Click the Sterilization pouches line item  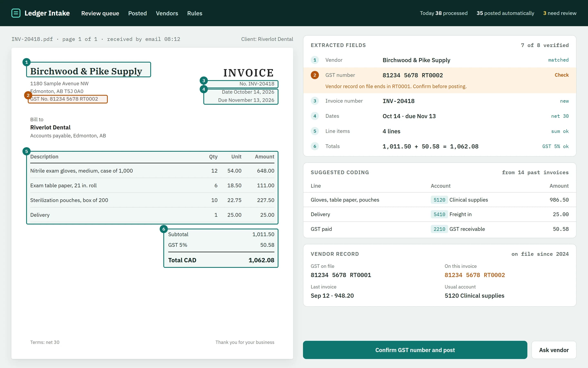coord(152,200)
